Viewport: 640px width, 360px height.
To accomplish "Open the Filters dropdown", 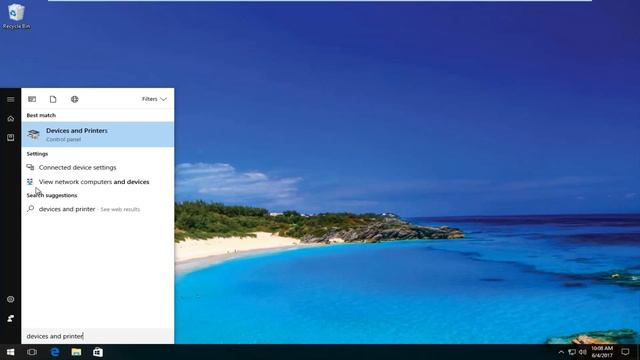I will point(154,99).
